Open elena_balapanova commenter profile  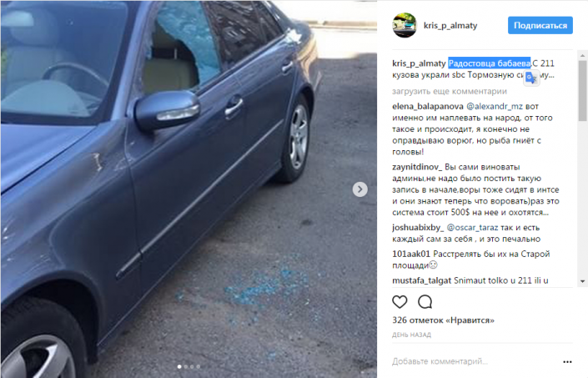[428, 107]
